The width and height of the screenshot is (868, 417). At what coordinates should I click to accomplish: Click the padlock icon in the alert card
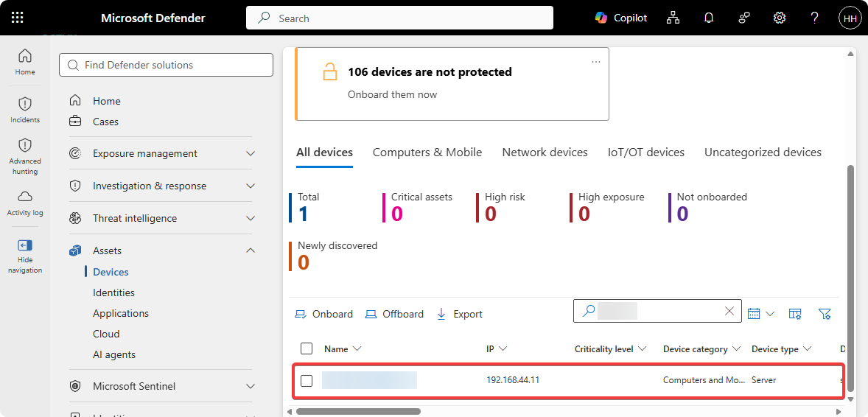330,72
